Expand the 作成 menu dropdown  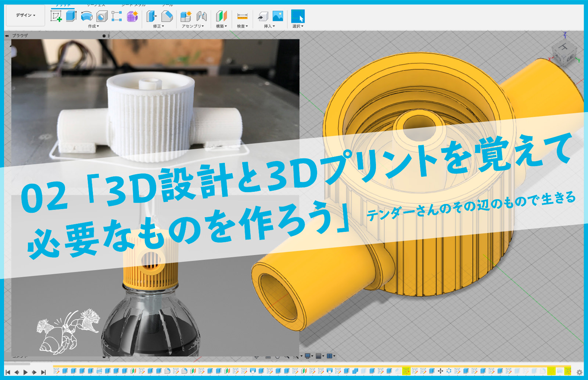(93, 26)
